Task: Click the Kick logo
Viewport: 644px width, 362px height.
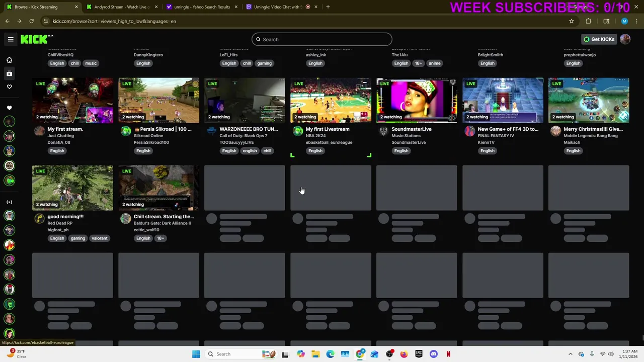Action: point(36,39)
